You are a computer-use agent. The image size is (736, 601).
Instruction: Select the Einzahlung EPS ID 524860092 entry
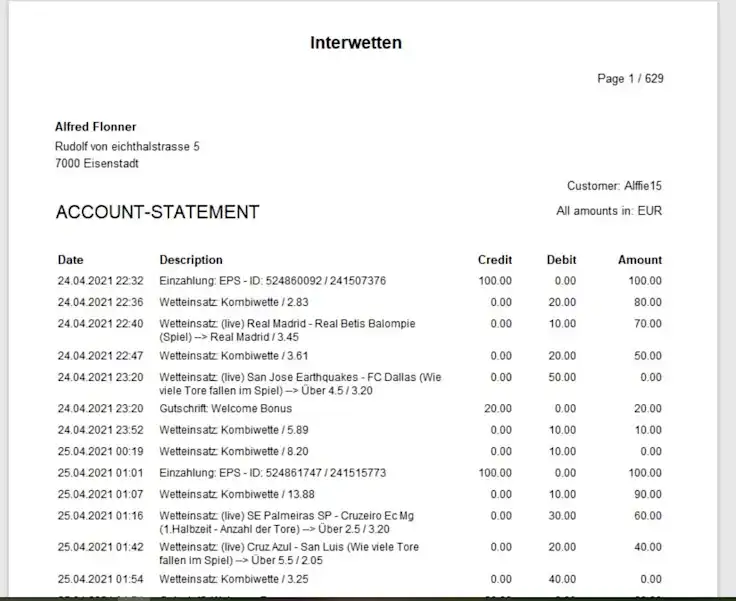[272, 281]
